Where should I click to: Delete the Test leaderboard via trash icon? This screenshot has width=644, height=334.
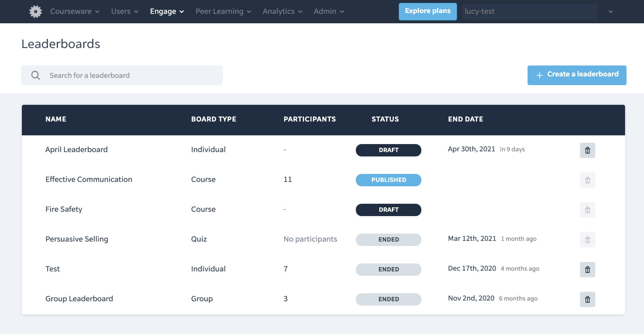587,270
